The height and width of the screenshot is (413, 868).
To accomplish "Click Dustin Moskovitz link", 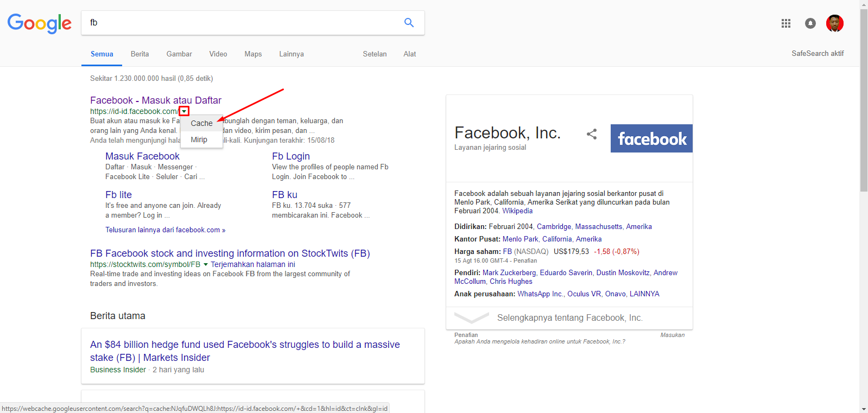I will coord(623,273).
